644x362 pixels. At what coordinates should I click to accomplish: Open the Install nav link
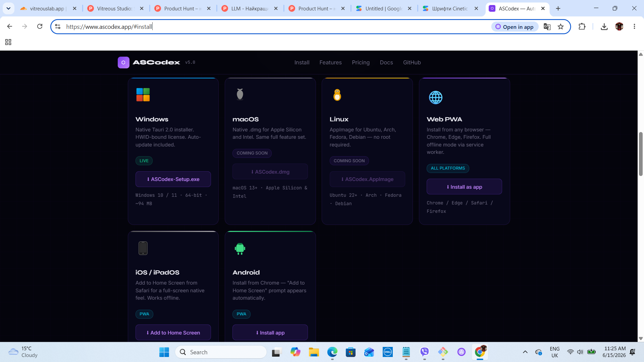302,62
